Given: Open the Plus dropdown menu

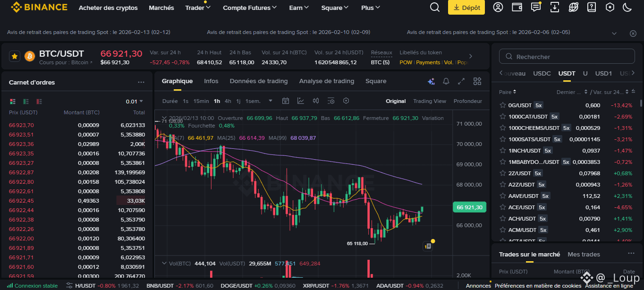Looking at the screenshot, I should pyautogui.click(x=371, y=8).
